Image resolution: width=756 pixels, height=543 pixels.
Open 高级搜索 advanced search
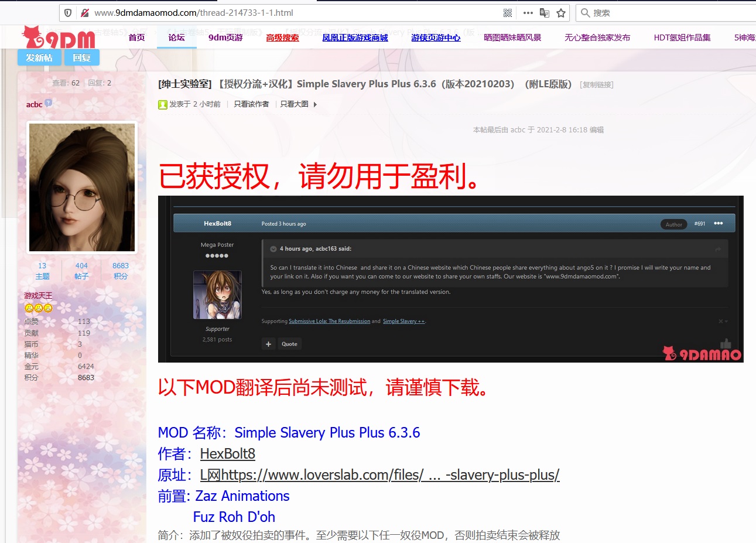[282, 37]
